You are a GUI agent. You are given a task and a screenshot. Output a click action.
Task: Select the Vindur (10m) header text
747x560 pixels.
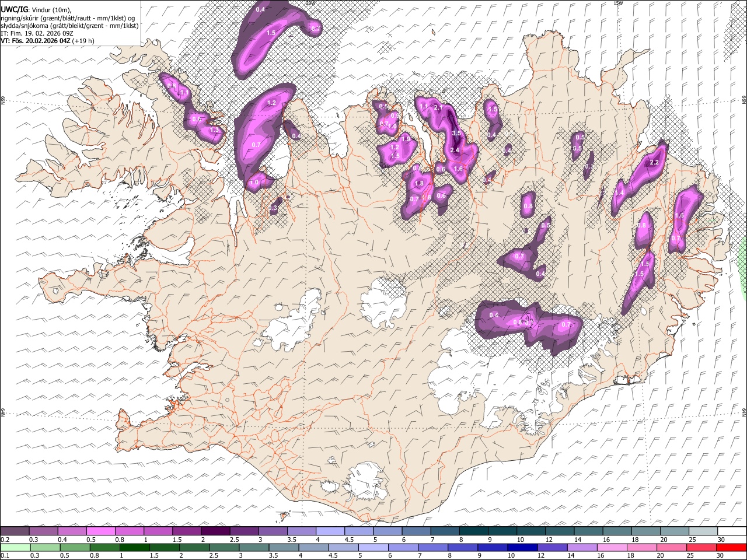coord(51,9)
